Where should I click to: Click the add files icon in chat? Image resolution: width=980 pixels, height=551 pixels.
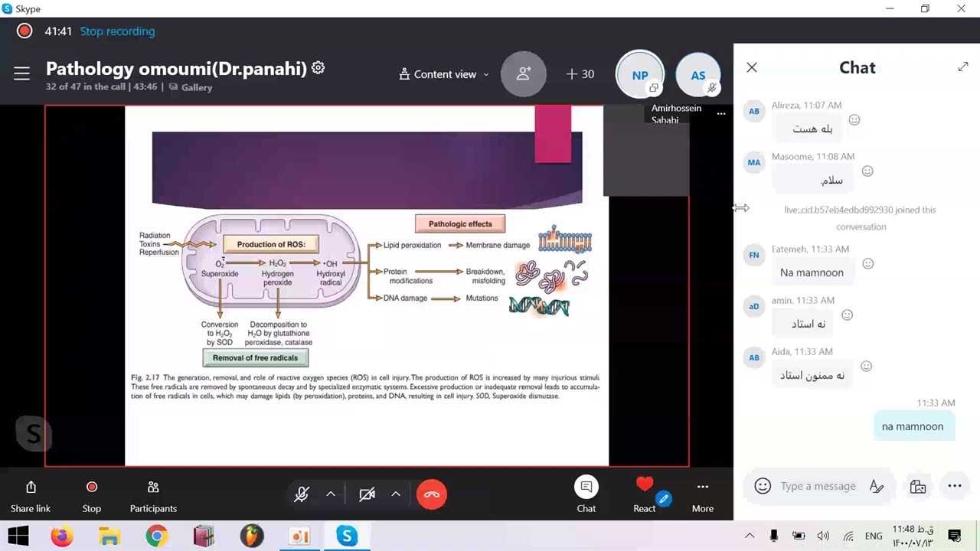(918, 486)
